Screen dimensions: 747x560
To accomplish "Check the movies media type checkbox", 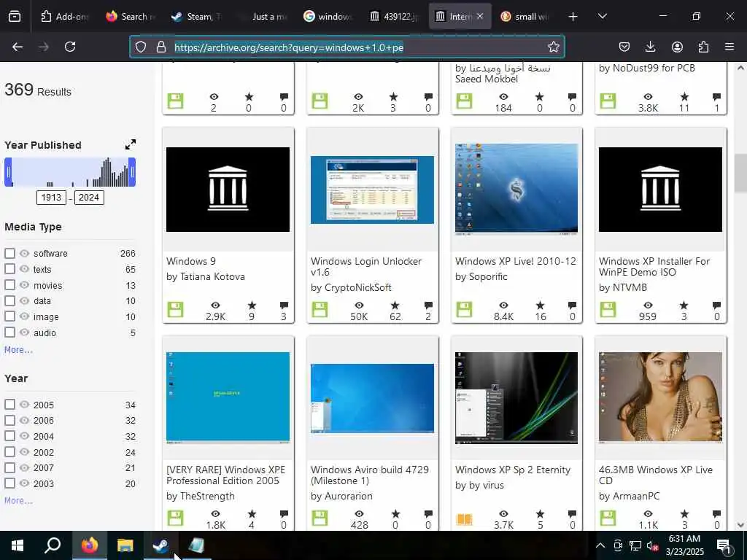I will click(9, 285).
